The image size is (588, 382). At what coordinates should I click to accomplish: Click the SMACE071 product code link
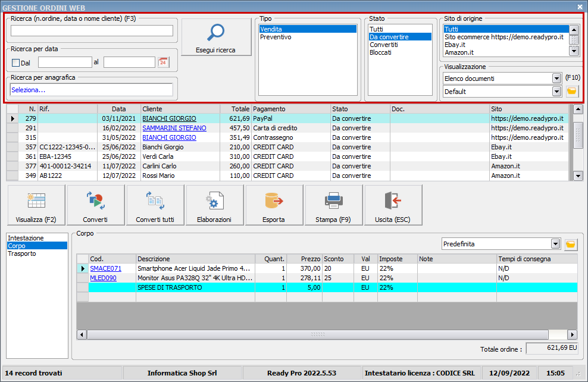pyautogui.click(x=105, y=268)
